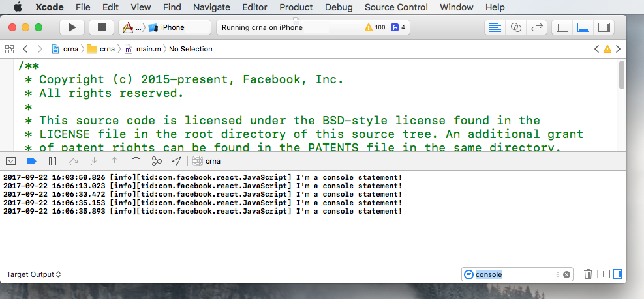Toggle the Debug area panel

click(x=583, y=27)
